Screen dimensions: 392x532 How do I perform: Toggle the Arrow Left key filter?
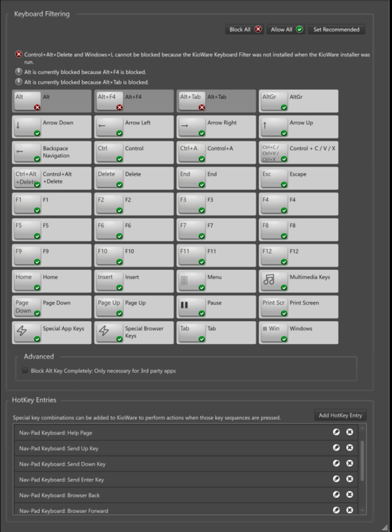point(134,127)
